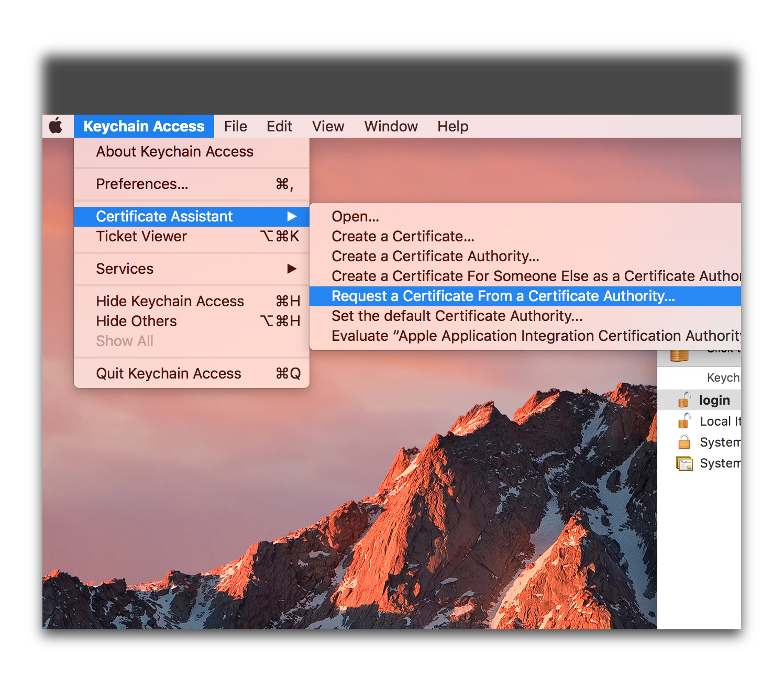Launch Ticket Viewer from the menu
Viewport: 784px width, 678px height.
pos(141,236)
